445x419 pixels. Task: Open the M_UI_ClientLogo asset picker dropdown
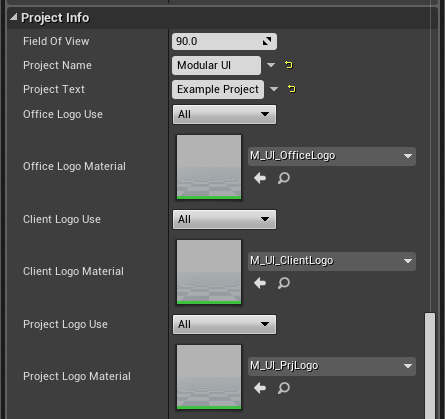click(x=332, y=261)
